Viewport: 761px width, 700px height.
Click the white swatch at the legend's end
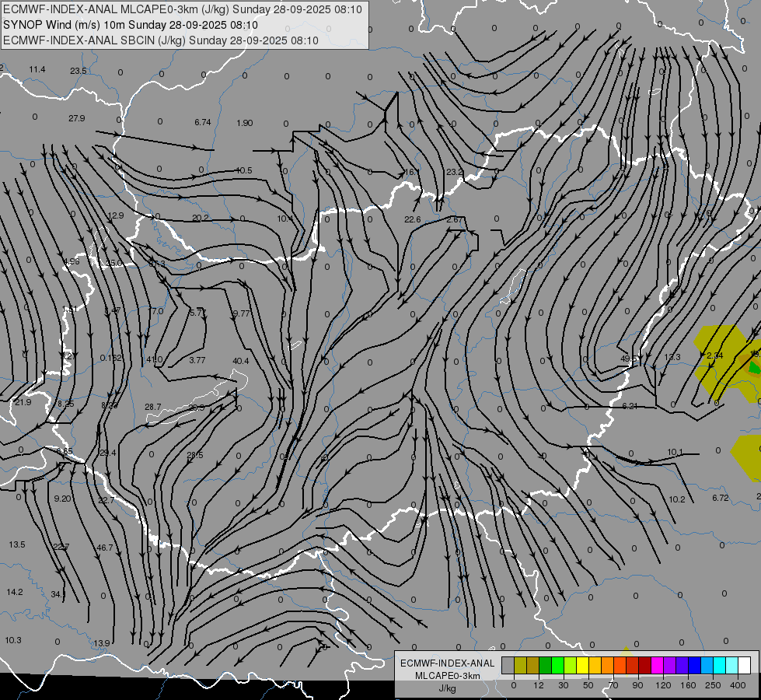tap(744, 665)
